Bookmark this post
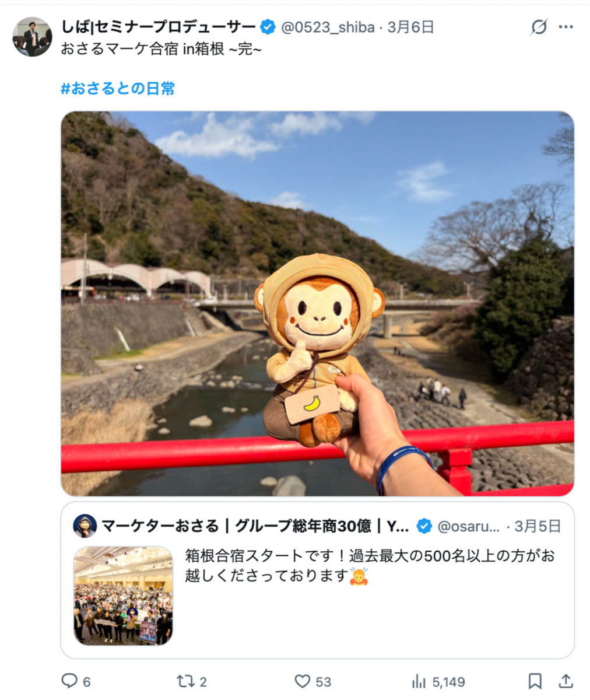Viewport: 590px width, 700px height. [535, 681]
